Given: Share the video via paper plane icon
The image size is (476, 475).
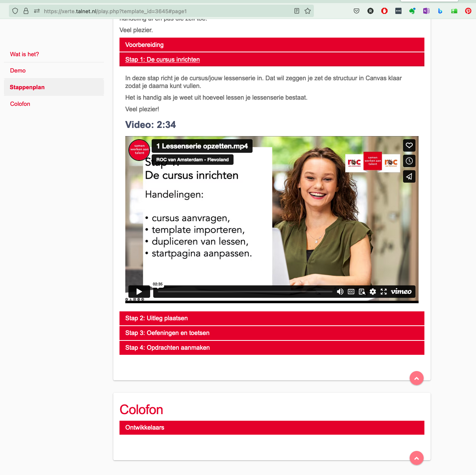Looking at the screenshot, I should pos(409,176).
